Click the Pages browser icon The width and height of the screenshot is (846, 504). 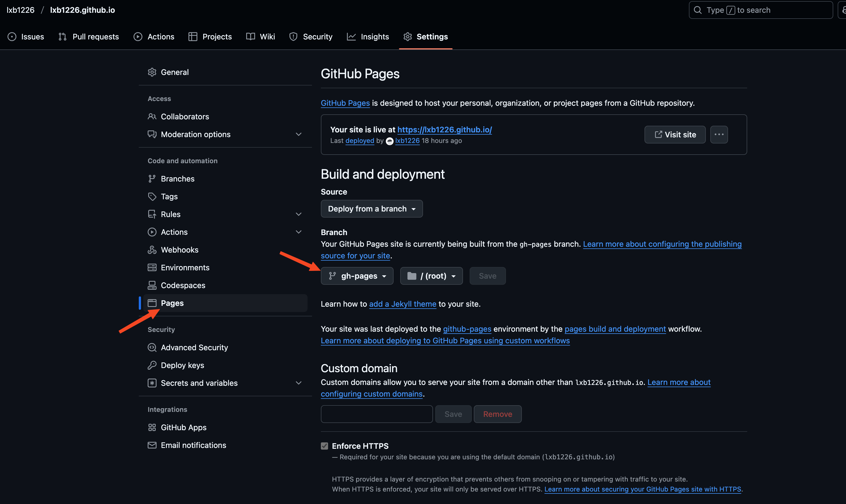coord(152,303)
